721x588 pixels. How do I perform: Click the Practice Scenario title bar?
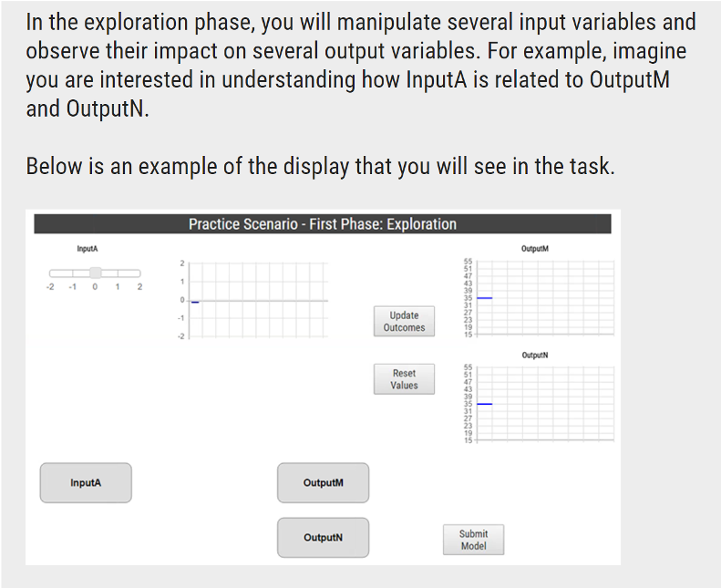pos(323,224)
